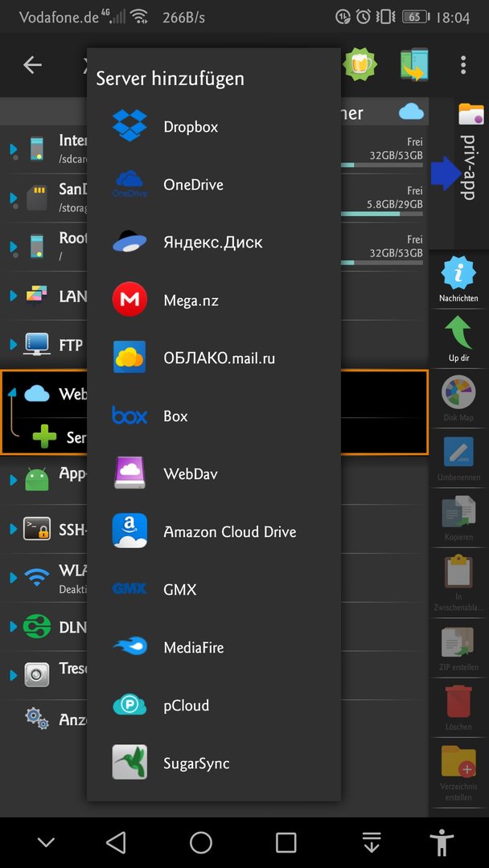Tap the pCloud teal icon
This screenshot has height=868, width=489.
129,705
